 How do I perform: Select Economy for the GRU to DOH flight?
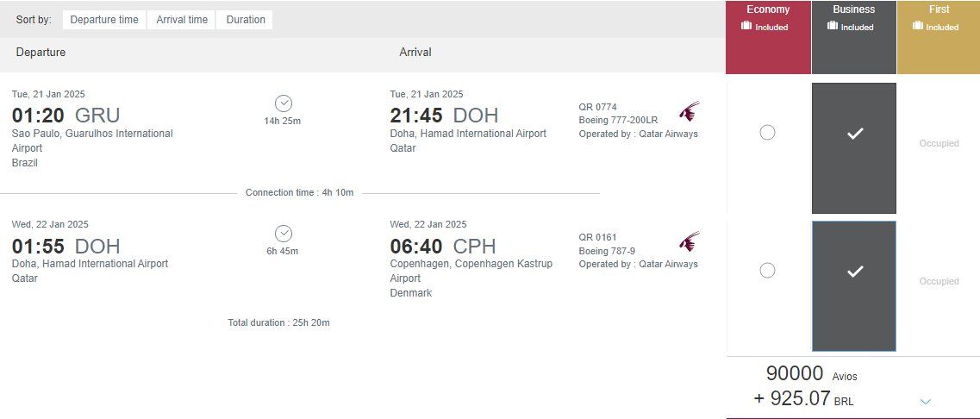[767, 133]
